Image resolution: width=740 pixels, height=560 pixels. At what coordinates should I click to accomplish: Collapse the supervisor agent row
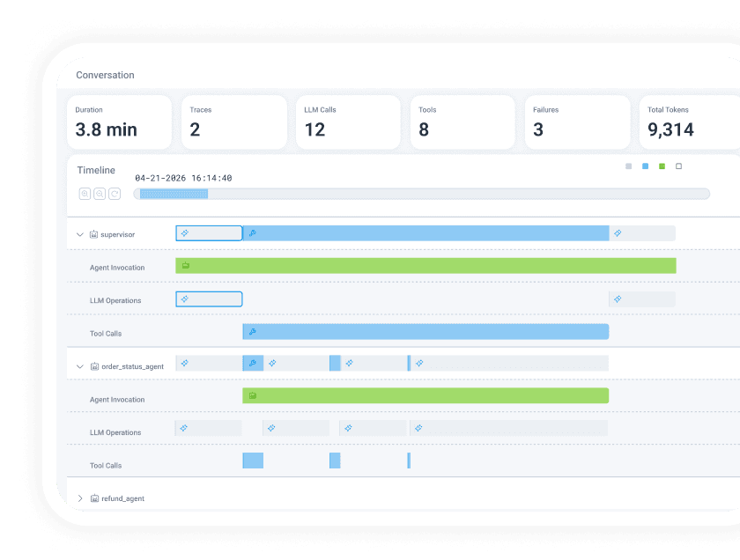click(80, 234)
